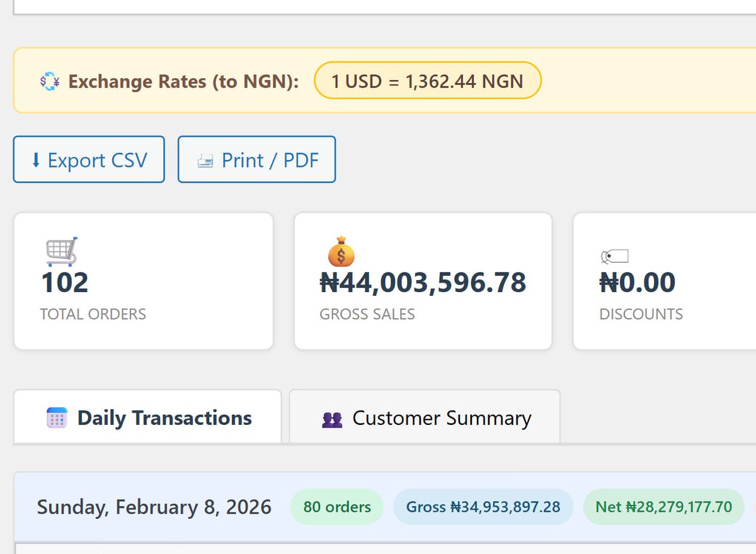
Task: Click the printer icon on Print / PDF
Action: [x=205, y=161]
